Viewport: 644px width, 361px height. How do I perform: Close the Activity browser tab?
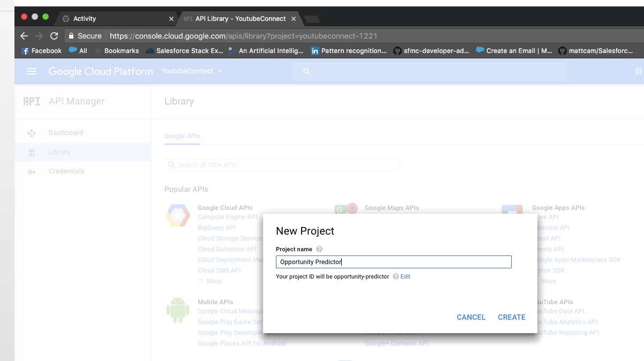tap(171, 19)
